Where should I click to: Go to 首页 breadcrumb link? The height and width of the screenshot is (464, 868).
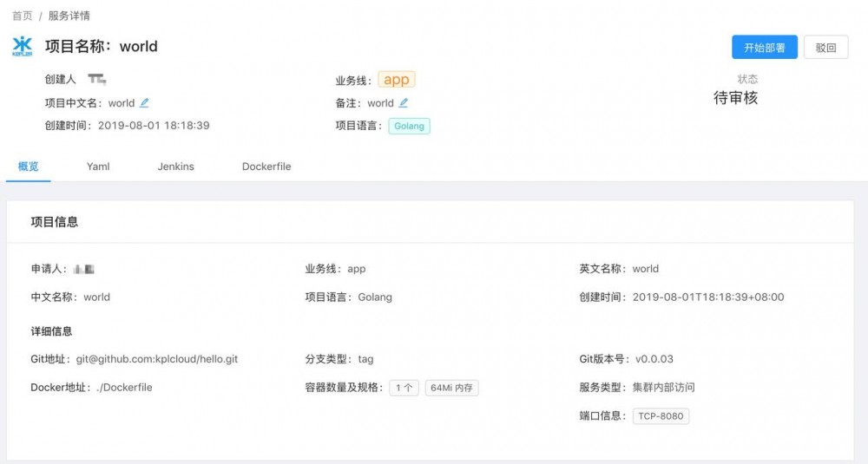point(23,16)
